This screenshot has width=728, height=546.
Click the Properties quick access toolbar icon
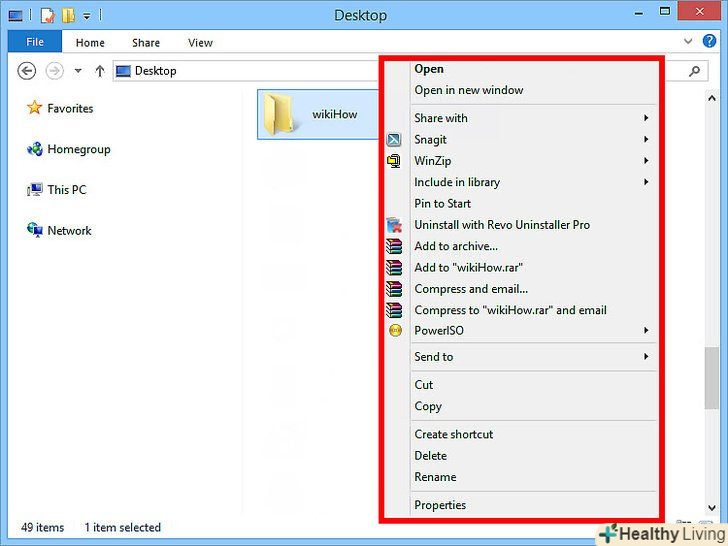tap(47, 15)
